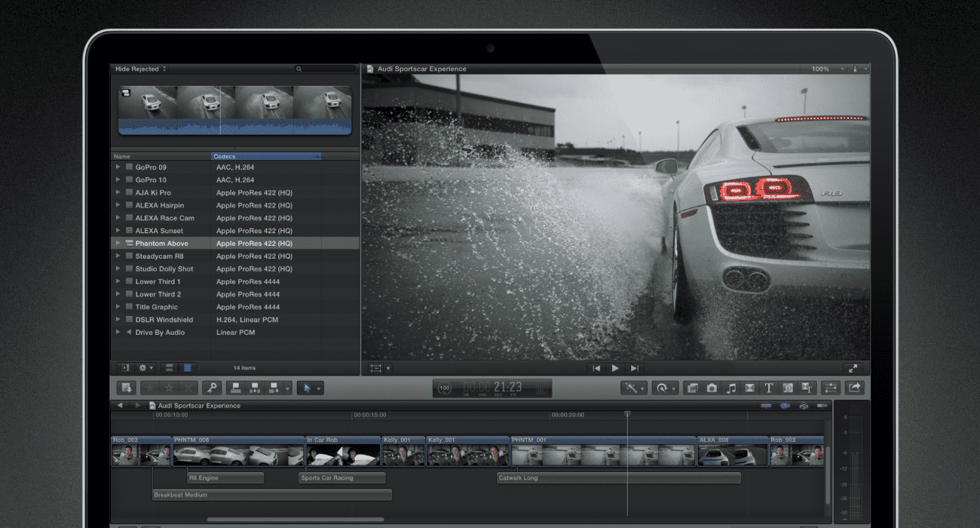Screen dimensions: 980x528
Task: Sort list by Name column header
Action: [x=161, y=156]
